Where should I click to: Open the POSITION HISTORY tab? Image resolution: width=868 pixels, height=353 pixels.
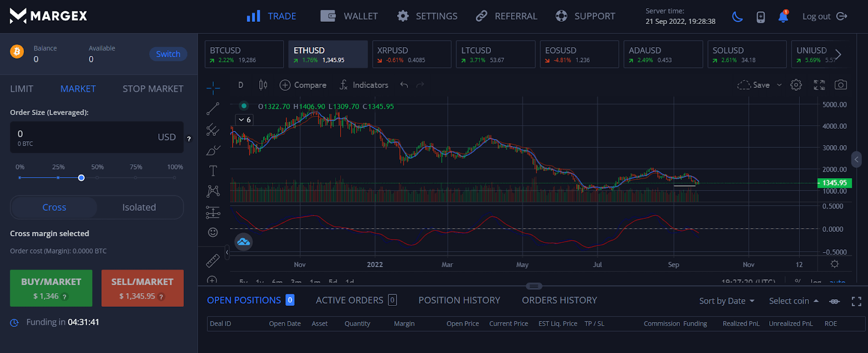(x=459, y=300)
